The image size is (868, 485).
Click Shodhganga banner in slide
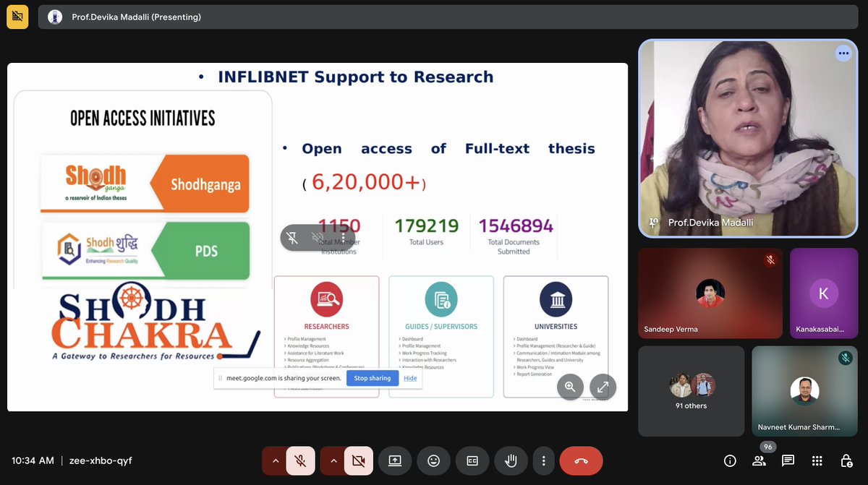(x=145, y=184)
